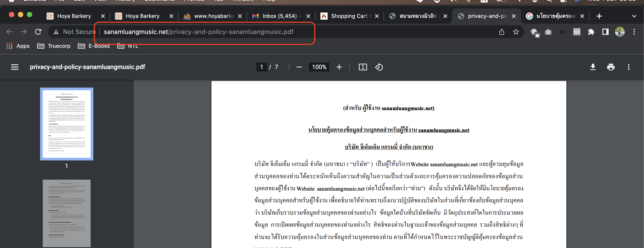Toggle the Chrome side panel
Viewport: 644px width, 248px height.
point(606,32)
